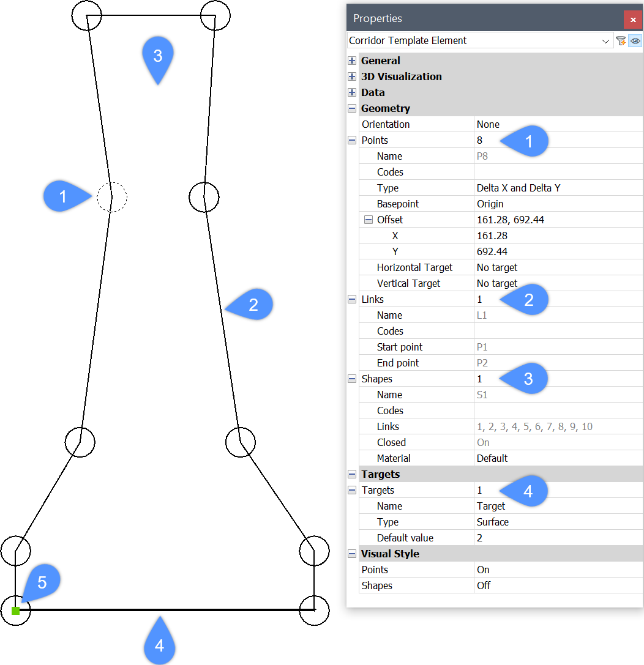This screenshot has width=644, height=665.
Task: Toggle the eye preview icon in Properties header
Action: (x=635, y=41)
